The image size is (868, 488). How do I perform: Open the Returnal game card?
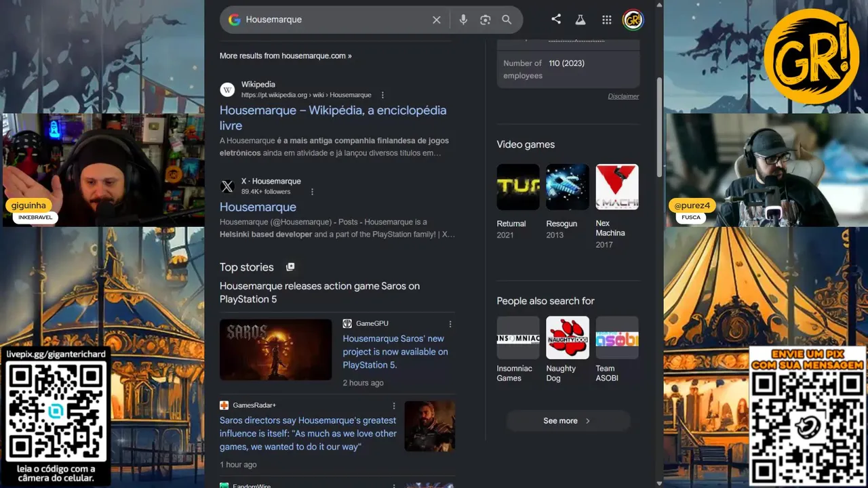[518, 202]
